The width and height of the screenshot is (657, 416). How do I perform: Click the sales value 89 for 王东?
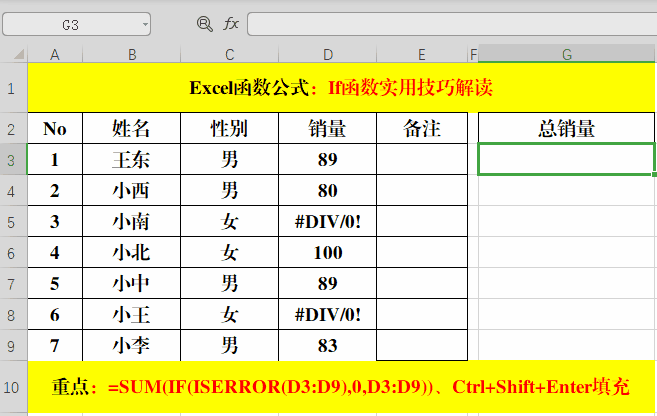point(327,159)
